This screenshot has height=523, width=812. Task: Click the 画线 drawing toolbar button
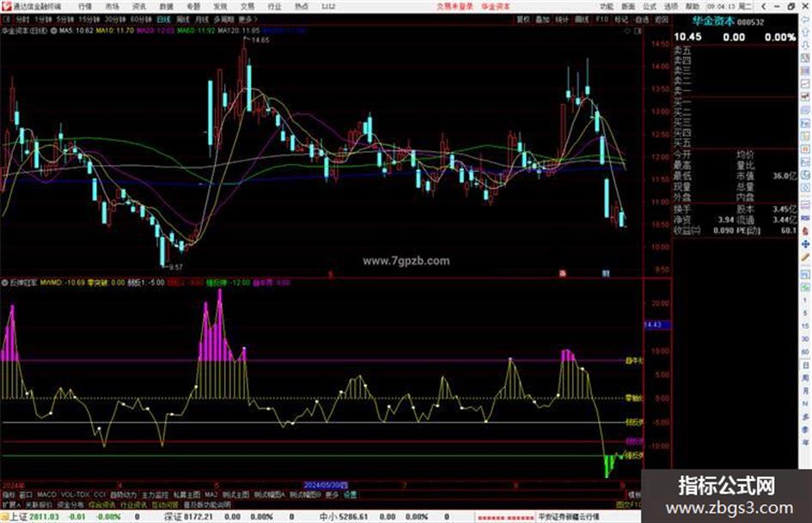(582, 20)
